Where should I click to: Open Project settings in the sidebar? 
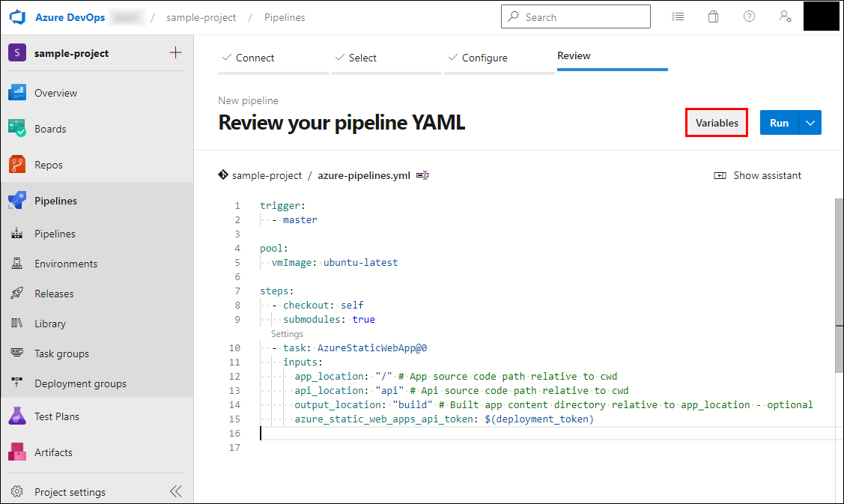point(70,491)
